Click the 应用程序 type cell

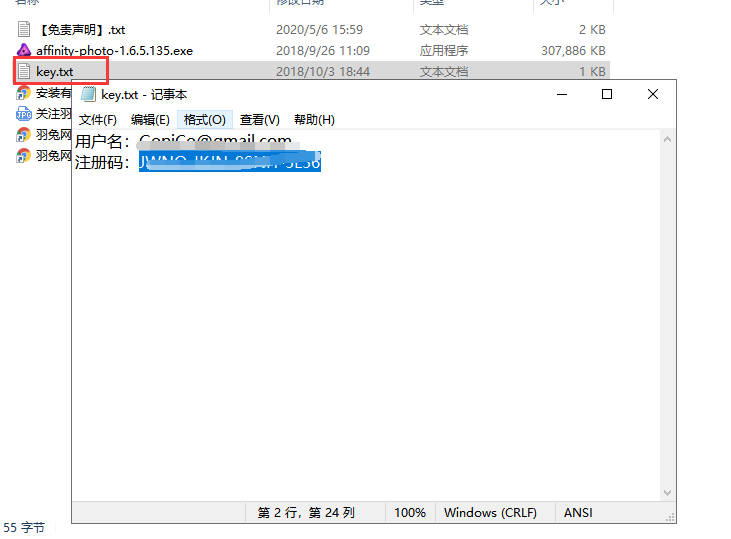pyautogui.click(x=443, y=50)
